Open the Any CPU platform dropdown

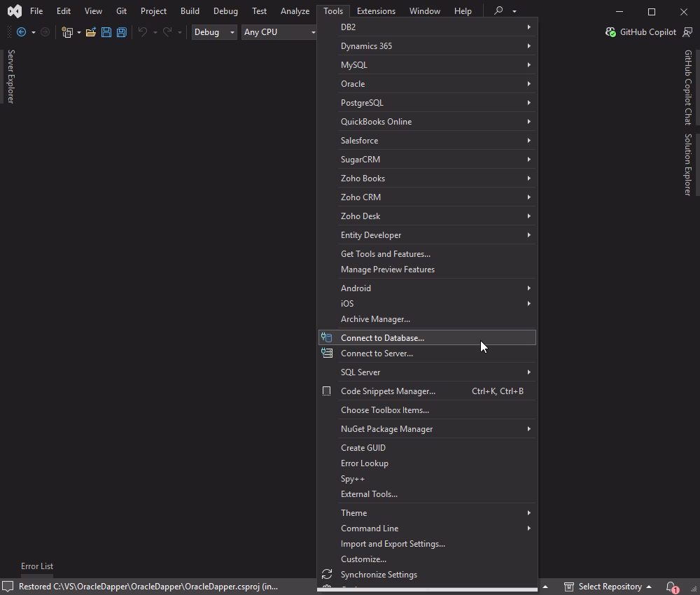pos(279,32)
